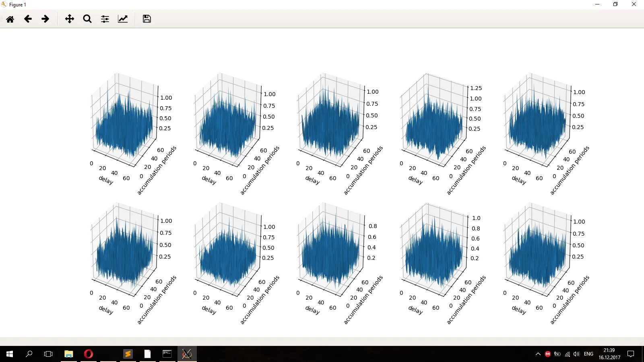This screenshot has height=362, width=644.
Task: Open command prompt window from taskbar
Action: tap(167, 354)
